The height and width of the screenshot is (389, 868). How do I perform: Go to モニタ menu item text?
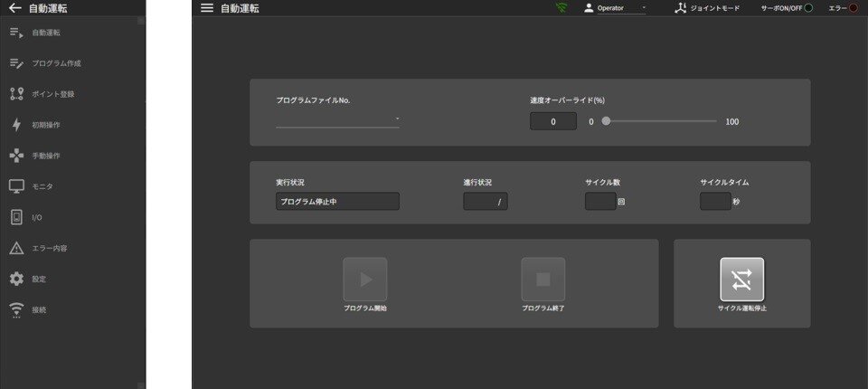click(x=42, y=186)
